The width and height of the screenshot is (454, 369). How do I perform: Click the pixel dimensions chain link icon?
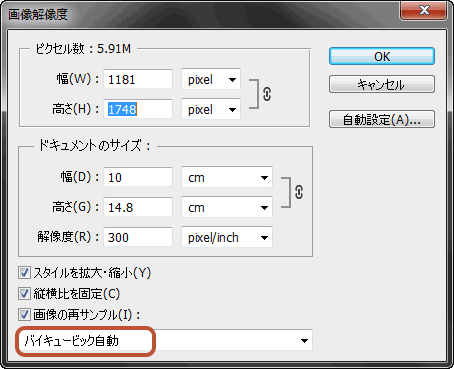pos(267,94)
